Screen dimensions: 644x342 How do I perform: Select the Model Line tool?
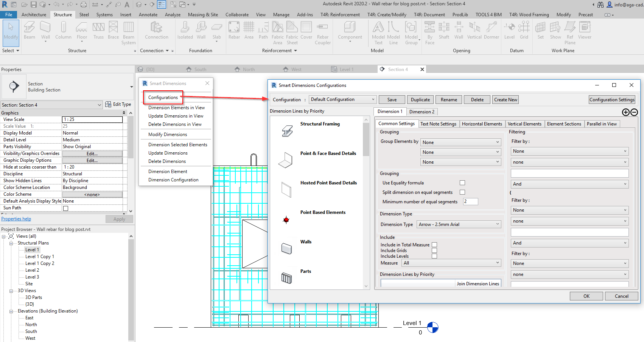coord(394,33)
